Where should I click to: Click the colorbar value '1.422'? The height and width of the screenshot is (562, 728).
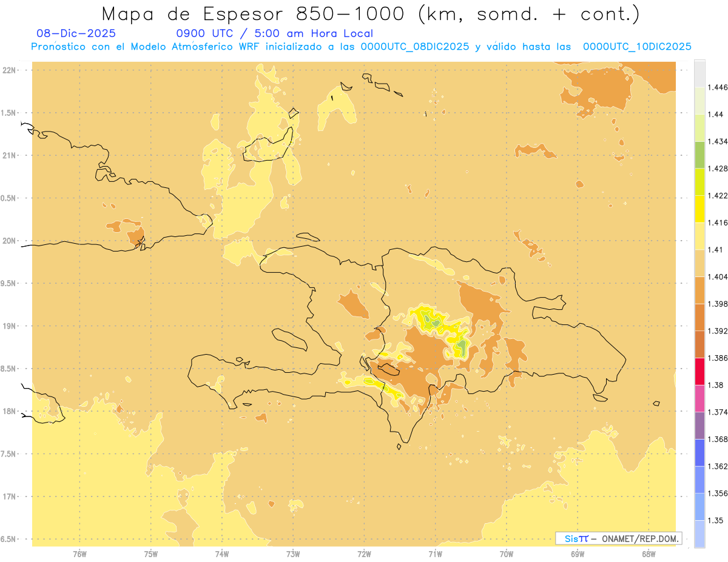[717, 196]
